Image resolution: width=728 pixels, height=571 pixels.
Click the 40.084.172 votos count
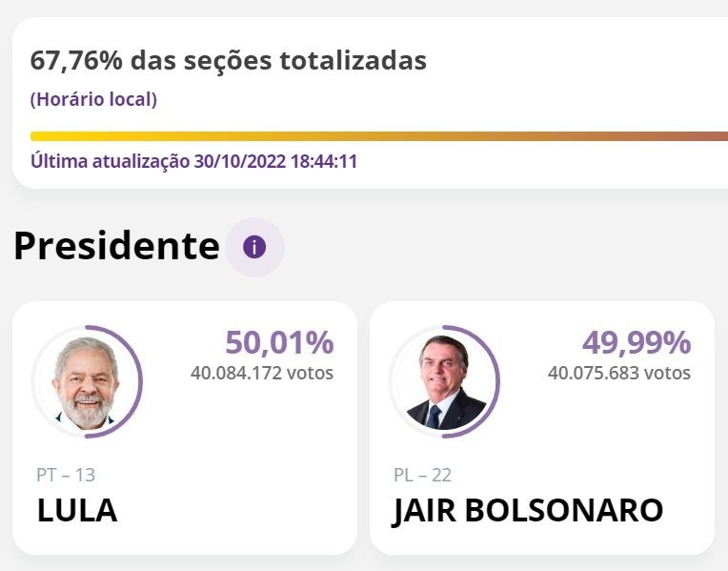point(262,372)
